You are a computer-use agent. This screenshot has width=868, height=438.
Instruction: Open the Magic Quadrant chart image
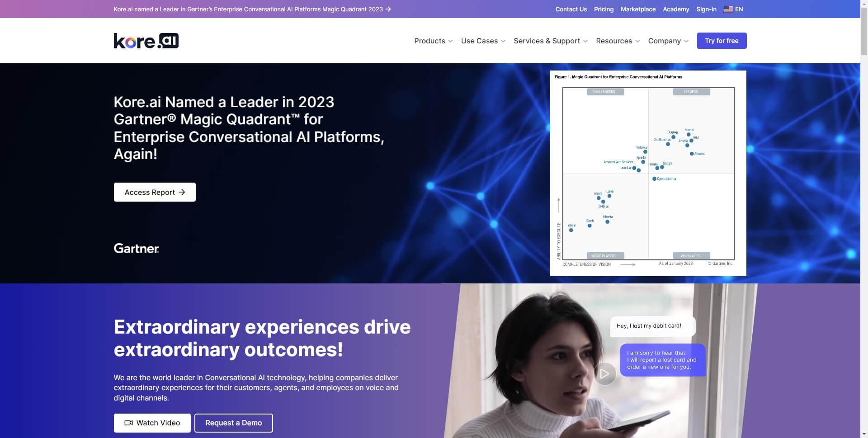pyautogui.click(x=648, y=173)
